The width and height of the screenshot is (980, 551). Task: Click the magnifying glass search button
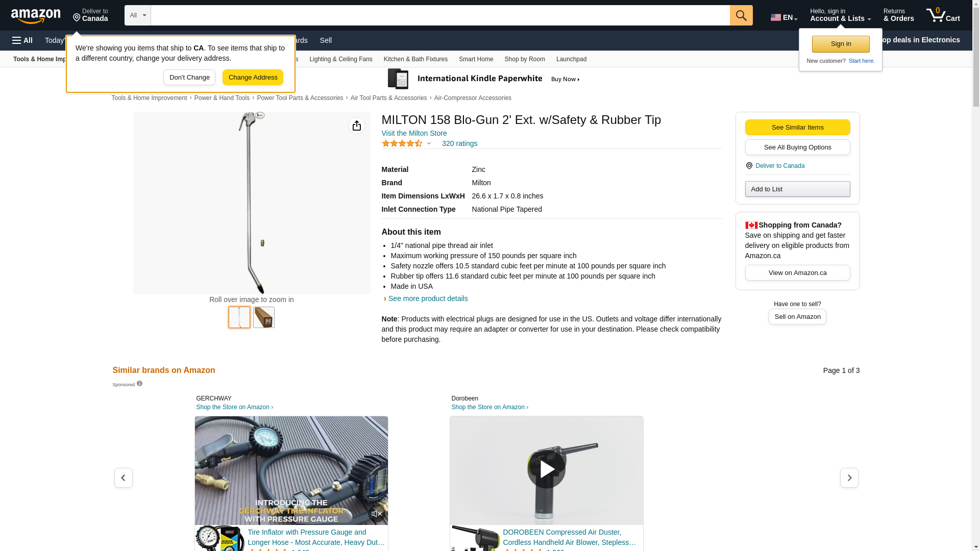741,15
